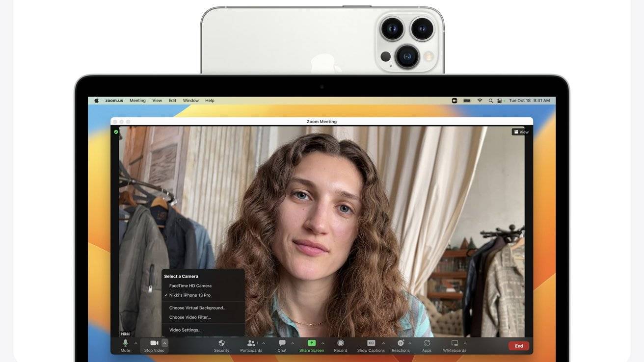
Task: Open Spotlight search from the menu bar
Action: (x=490, y=101)
